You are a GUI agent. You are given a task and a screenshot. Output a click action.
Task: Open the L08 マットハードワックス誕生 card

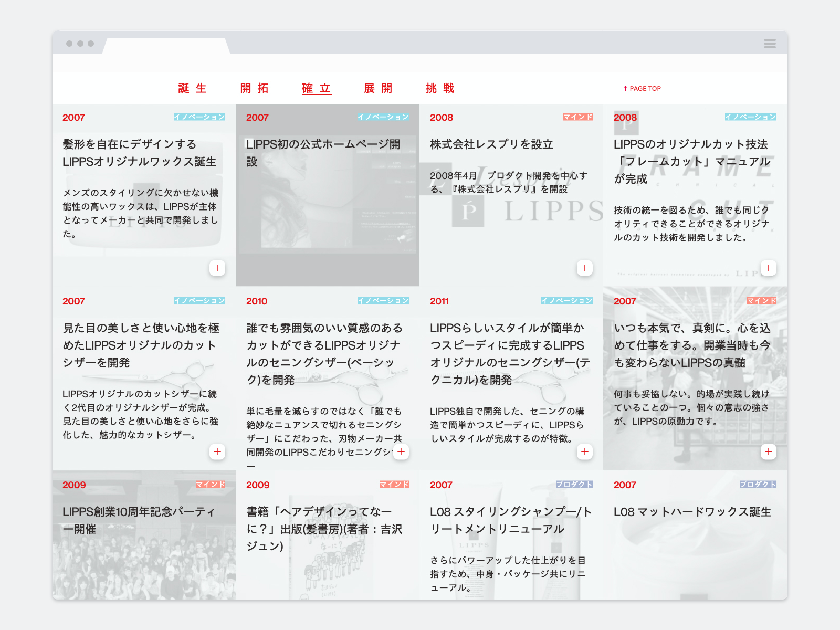point(695,535)
